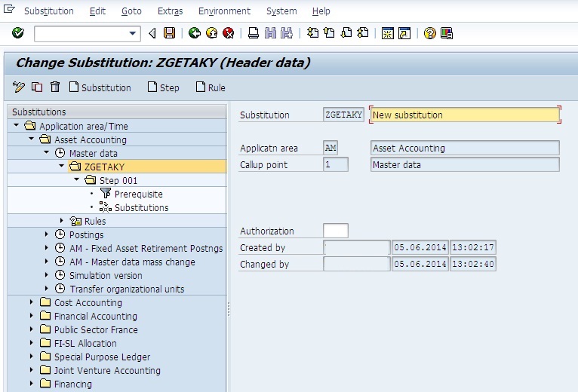Screen dimensions: 578x392
Task: Click the Authorization input field
Action: coord(335,231)
